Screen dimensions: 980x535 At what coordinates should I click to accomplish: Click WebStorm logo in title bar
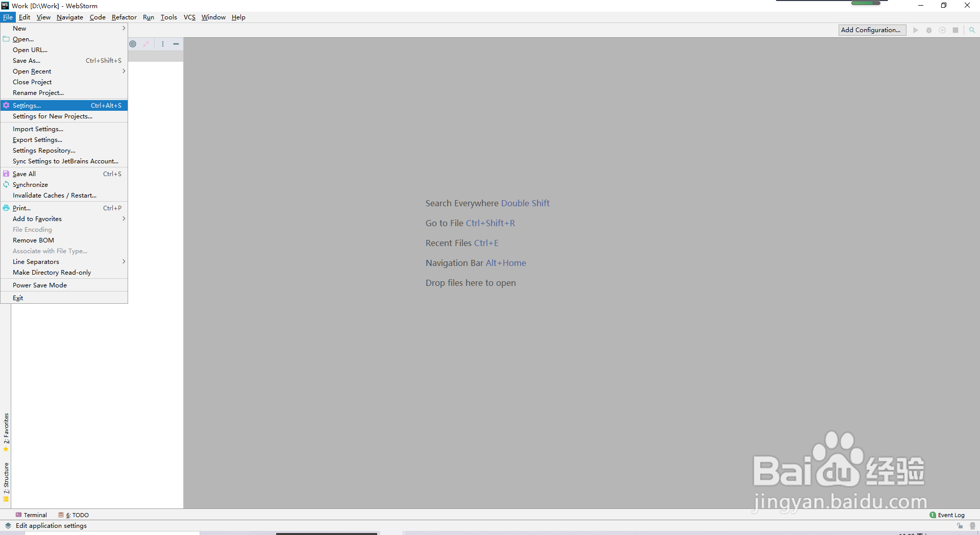pyautogui.click(x=5, y=6)
